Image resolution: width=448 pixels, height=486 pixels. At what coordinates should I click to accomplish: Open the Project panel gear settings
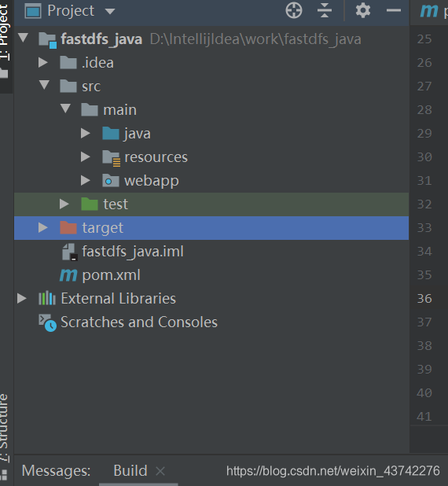(363, 10)
